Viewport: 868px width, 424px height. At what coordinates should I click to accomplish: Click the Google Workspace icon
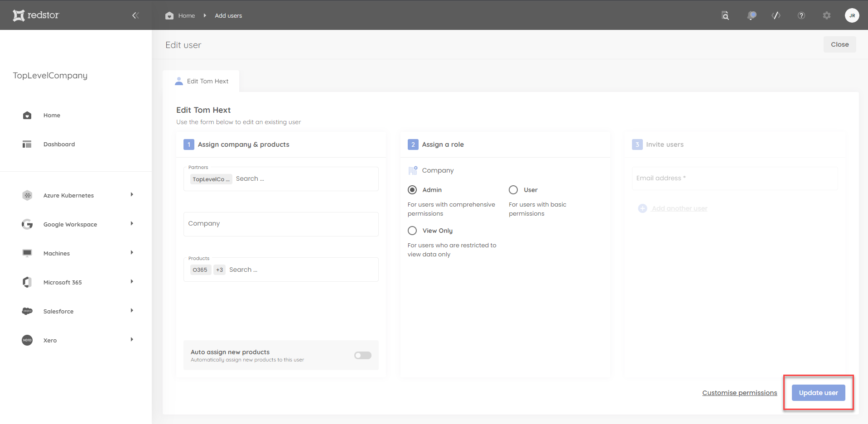(27, 224)
